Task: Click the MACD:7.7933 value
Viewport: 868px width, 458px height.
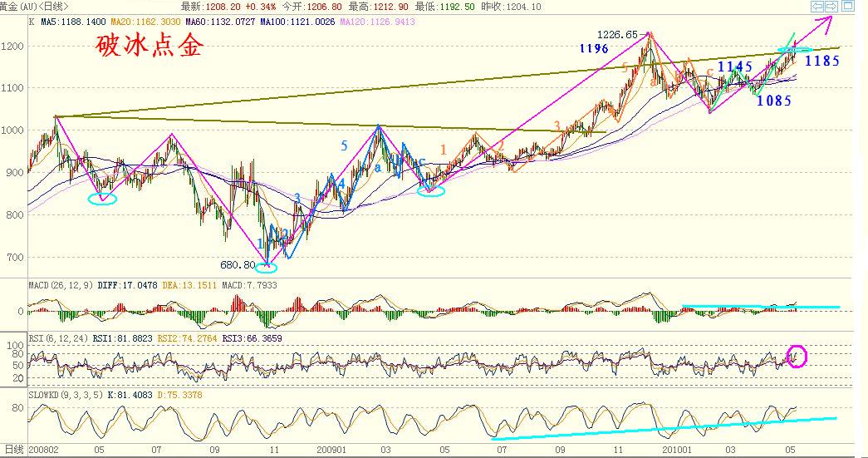Action: [x=249, y=285]
